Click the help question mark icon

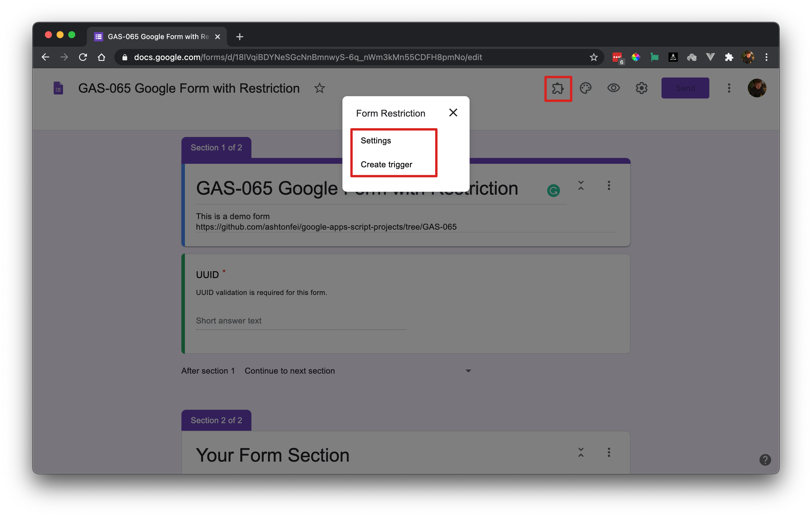[765, 460]
